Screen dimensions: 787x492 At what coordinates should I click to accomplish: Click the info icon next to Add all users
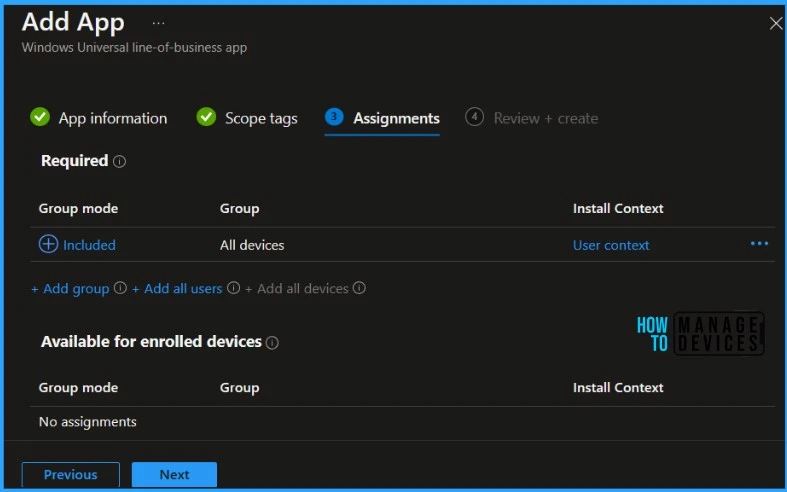coord(234,288)
